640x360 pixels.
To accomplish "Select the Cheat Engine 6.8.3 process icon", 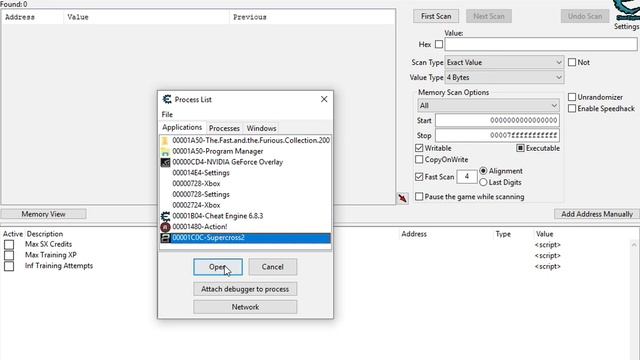I will 165,216.
